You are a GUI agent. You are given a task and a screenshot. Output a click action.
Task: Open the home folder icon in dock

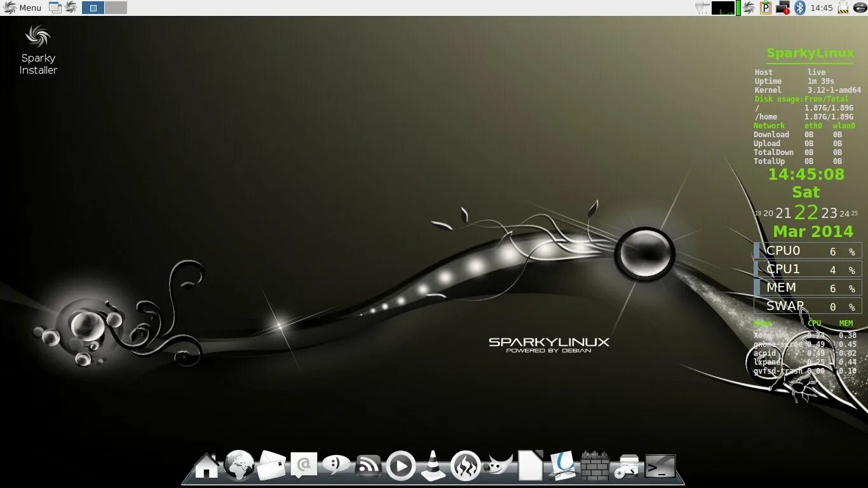[x=207, y=466]
